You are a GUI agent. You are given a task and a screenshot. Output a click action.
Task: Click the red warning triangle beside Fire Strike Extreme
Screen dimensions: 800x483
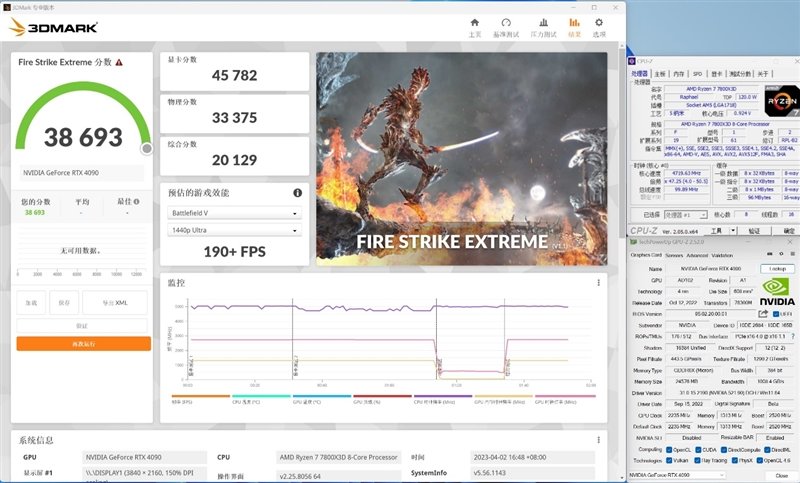coord(119,62)
